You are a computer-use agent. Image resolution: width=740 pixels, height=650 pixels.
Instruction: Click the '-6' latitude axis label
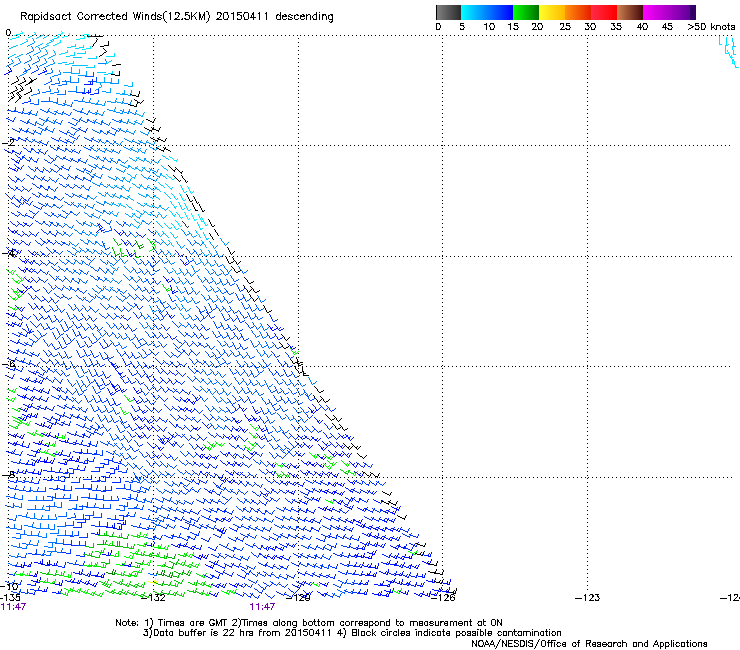[8, 364]
